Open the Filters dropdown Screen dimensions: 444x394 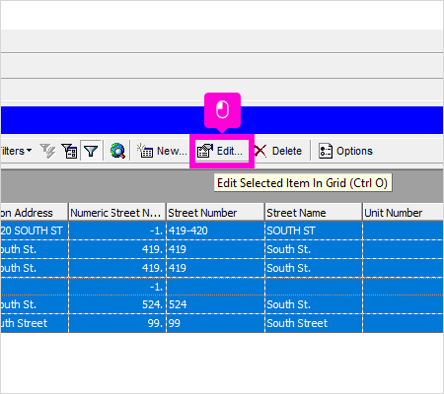tap(16, 151)
